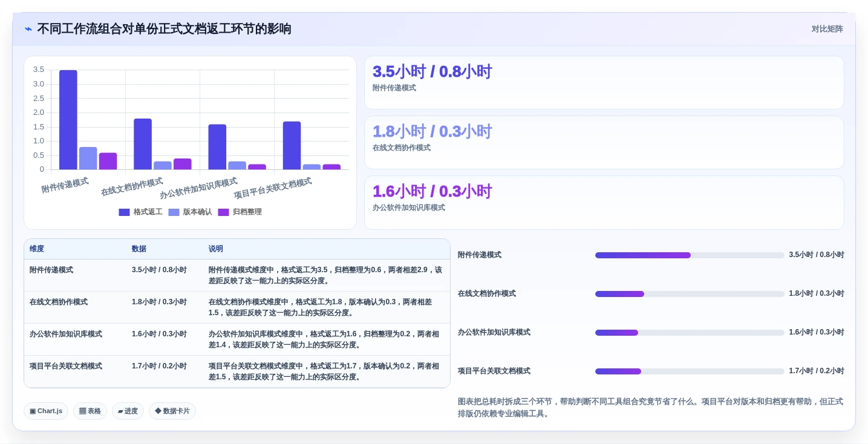This screenshot has width=868, height=444.
Task: Click the 项目平台关联文档模式 progress bar
Action: click(690, 371)
